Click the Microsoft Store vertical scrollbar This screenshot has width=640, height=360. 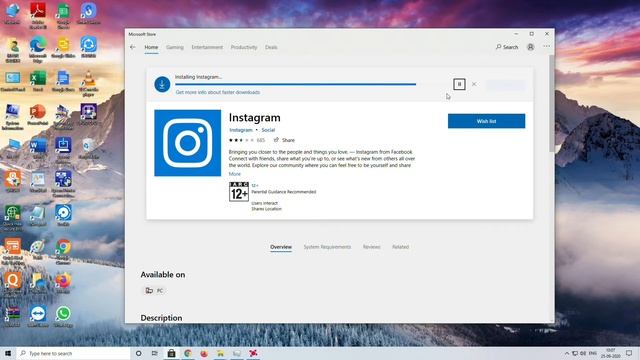point(552,104)
